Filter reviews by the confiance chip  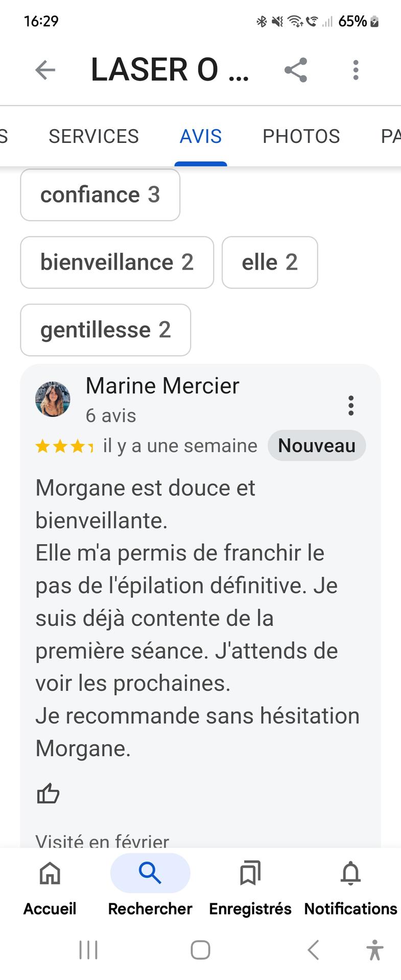click(100, 195)
